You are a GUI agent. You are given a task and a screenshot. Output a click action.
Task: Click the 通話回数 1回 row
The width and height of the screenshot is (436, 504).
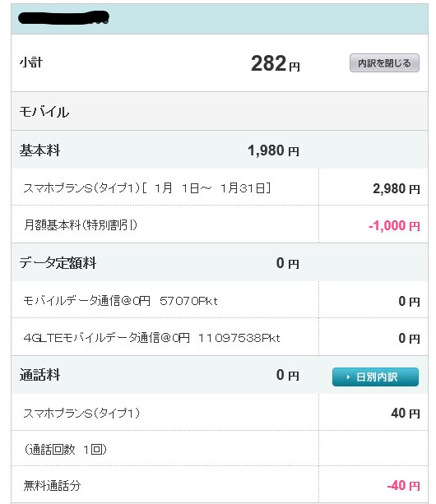click(x=220, y=449)
